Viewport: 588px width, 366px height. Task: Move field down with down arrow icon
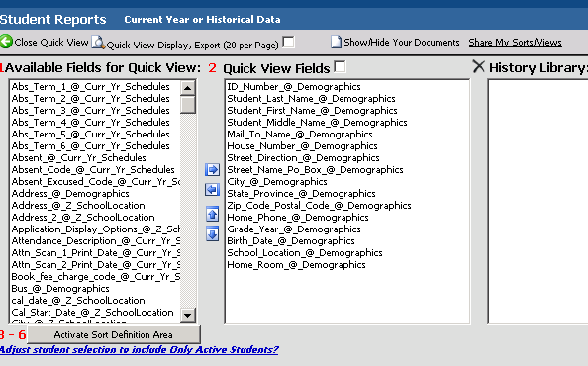[x=212, y=234]
